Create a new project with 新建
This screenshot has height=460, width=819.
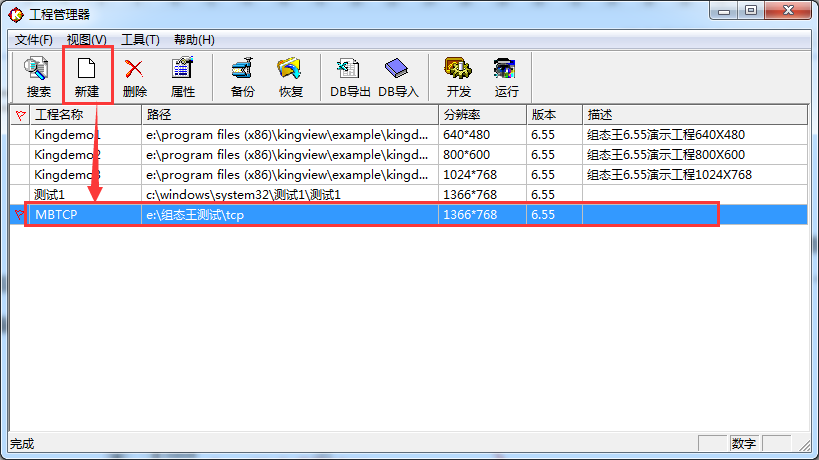87,77
